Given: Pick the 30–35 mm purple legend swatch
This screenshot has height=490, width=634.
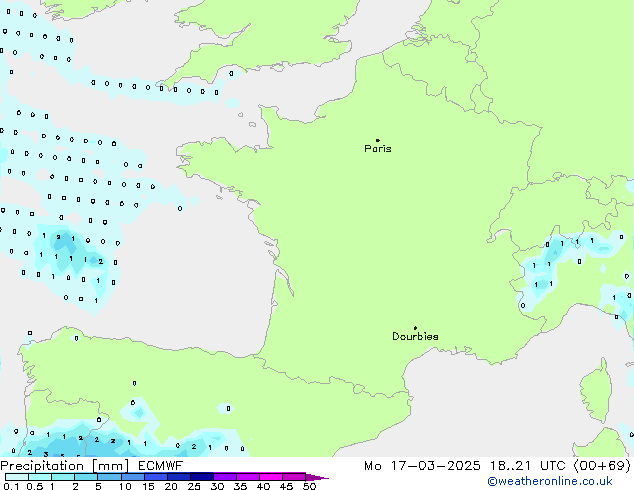Looking at the screenshot, I should 224,477.
